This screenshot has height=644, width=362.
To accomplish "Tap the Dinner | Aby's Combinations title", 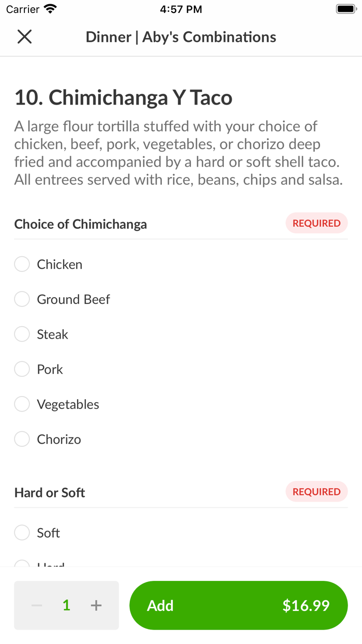I will 181,37.
